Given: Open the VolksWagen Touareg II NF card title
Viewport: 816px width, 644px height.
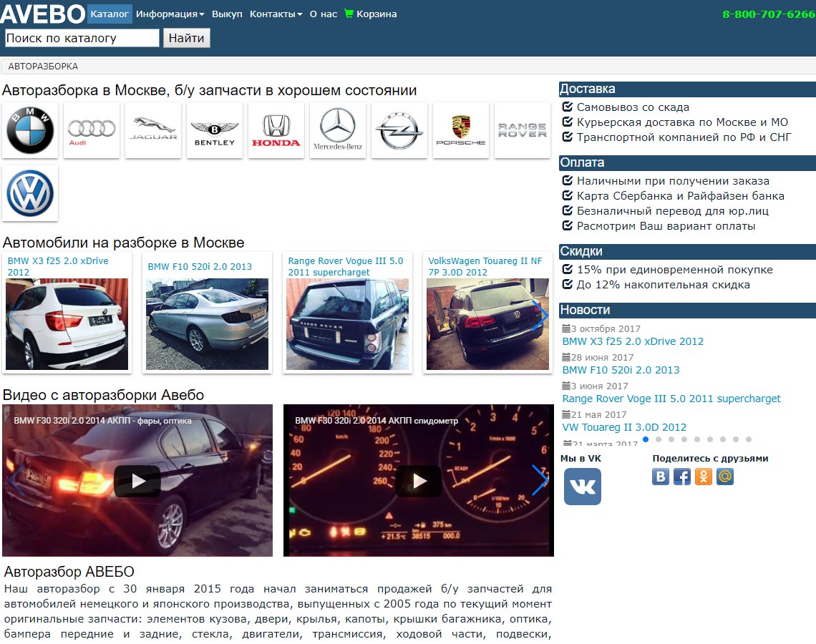Looking at the screenshot, I should (x=485, y=266).
